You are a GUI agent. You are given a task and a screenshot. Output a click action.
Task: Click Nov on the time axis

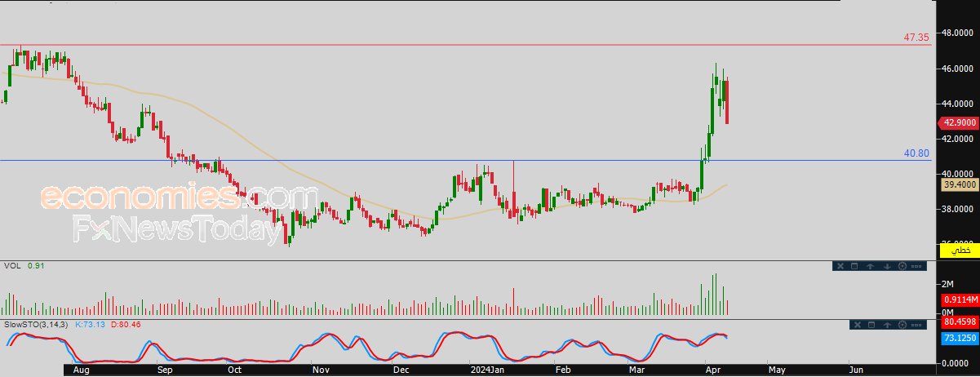(x=321, y=370)
